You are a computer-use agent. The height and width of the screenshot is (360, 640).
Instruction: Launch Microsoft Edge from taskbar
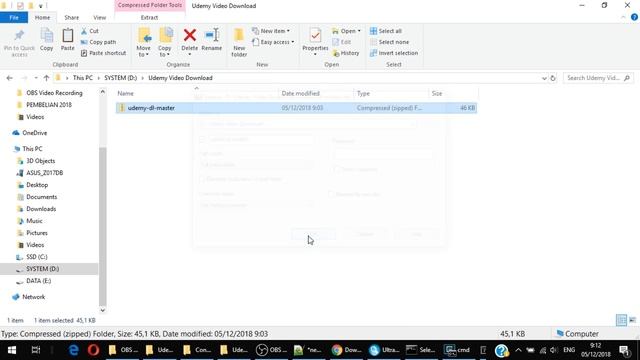(73, 350)
